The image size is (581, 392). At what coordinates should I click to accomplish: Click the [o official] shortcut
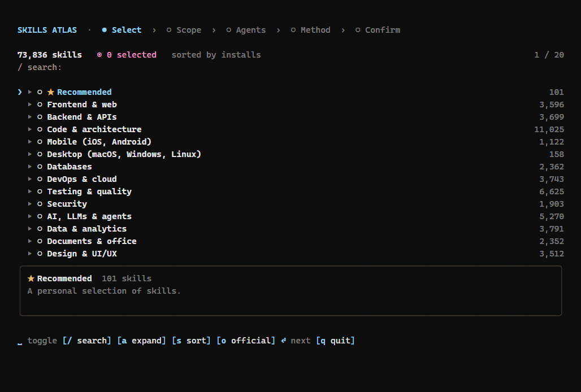point(246,341)
